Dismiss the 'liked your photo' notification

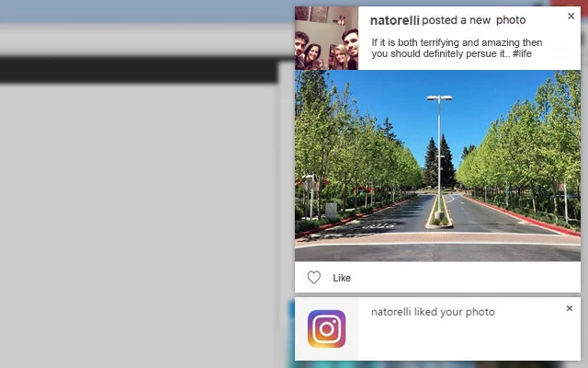[570, 308]
